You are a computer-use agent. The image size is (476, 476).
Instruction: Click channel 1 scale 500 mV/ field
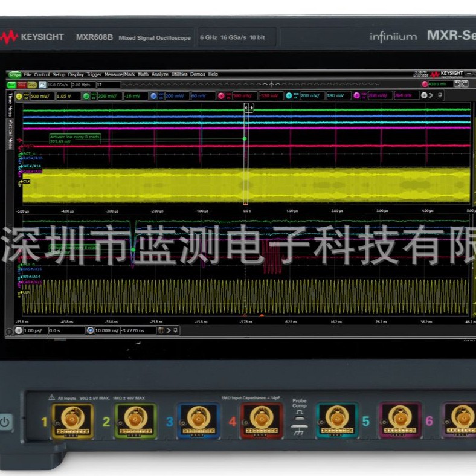point(42,97)
